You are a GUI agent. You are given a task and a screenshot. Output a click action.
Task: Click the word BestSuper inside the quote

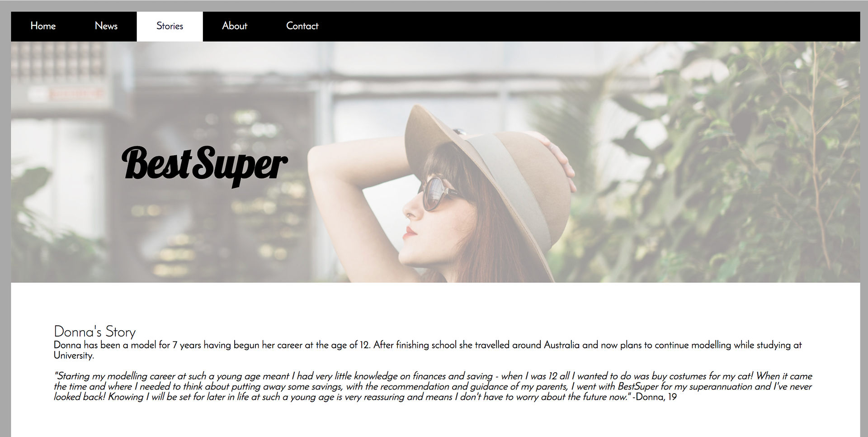[x=638, y=387]
